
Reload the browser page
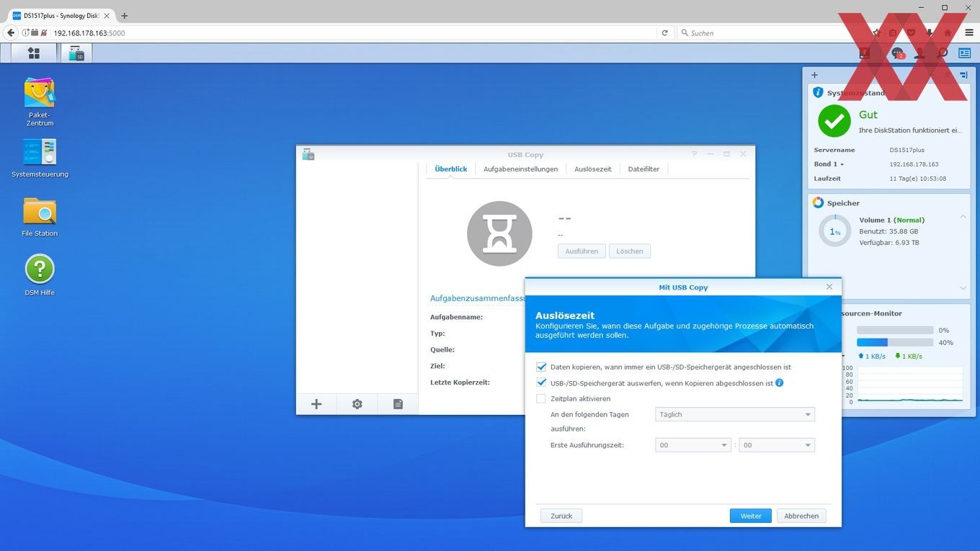pyautogui.click(x=664, y=32)
